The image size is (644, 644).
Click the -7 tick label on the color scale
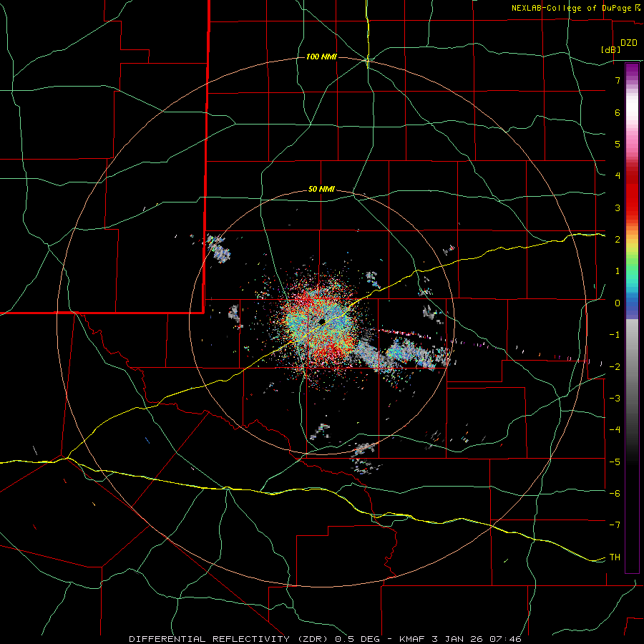[615, 525]
